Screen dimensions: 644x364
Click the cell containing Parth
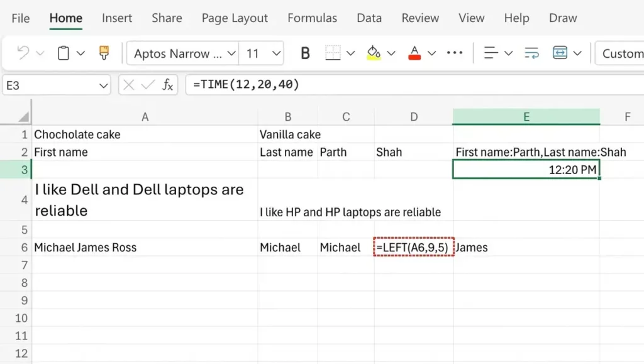tap(347, 152)
